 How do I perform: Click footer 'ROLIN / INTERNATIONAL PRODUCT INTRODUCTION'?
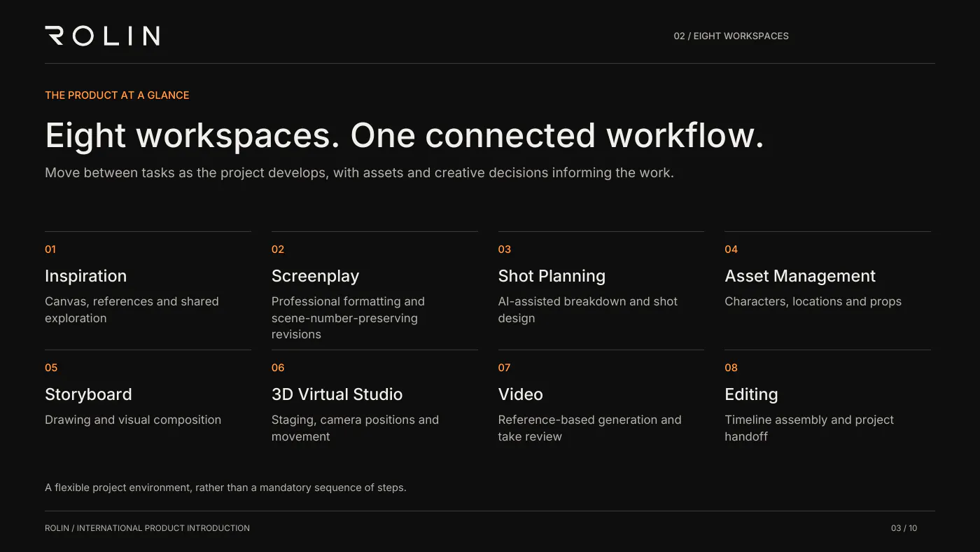pos(147,528)
